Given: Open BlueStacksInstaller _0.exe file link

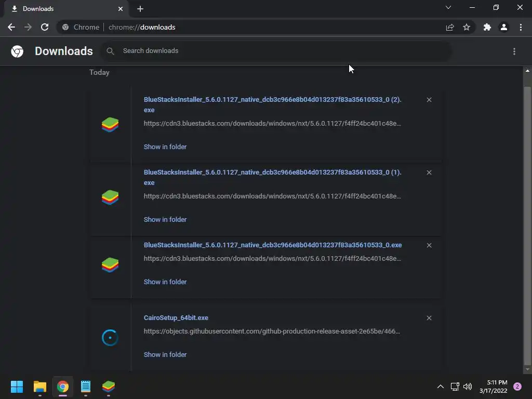Looking at the screenshot, I should (273, 245).
